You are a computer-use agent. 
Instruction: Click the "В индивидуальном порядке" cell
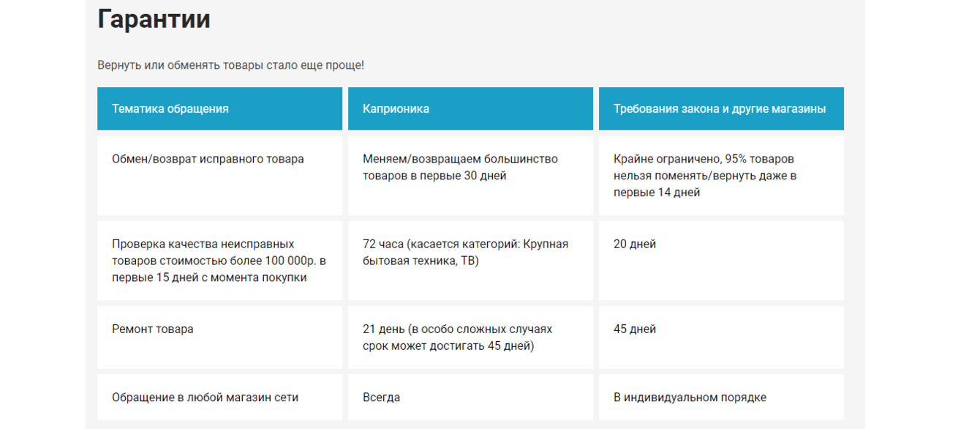(721, 398)
